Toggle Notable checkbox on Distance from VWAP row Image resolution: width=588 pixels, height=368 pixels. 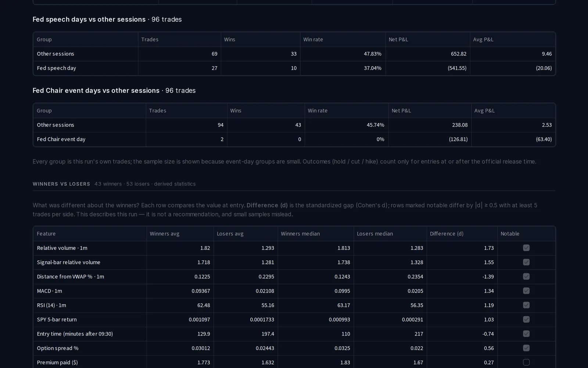526,276
